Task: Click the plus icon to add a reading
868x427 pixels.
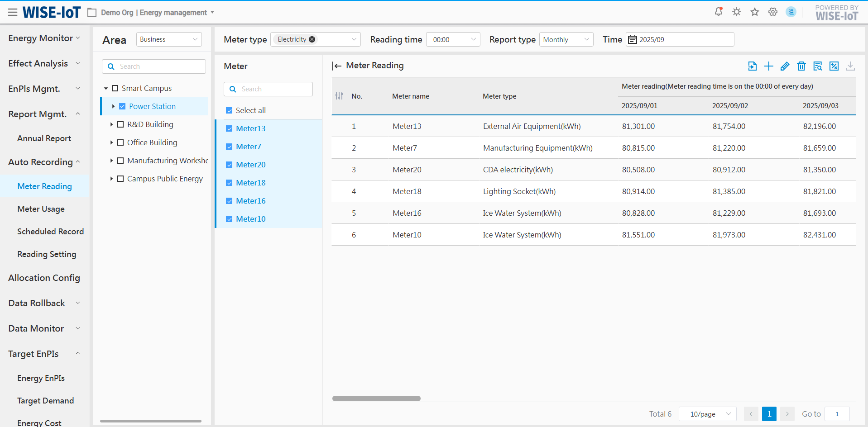Action: coord(768,66)
